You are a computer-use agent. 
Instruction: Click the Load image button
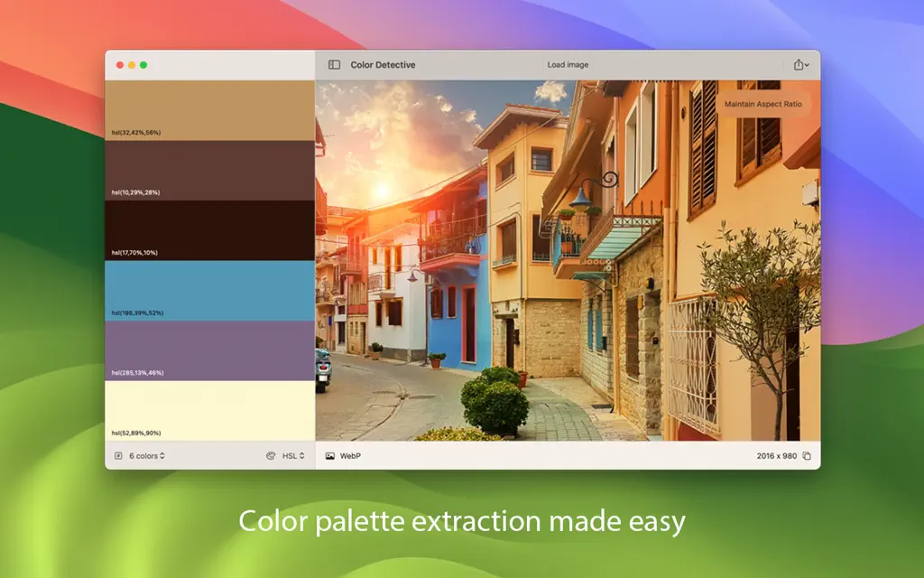[567, 64]
